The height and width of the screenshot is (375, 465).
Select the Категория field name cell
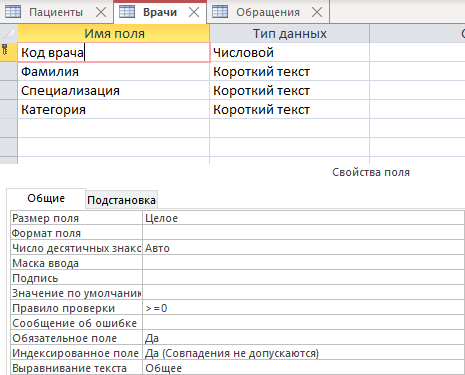pos(114,109)
